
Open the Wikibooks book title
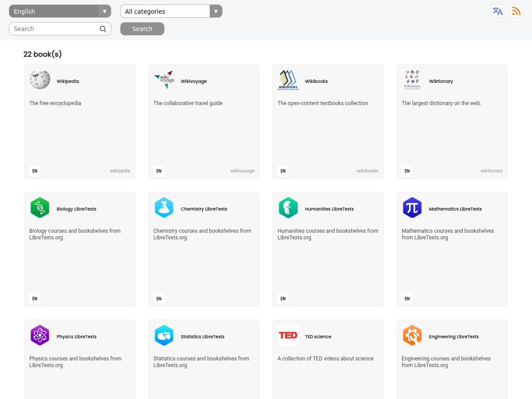pyautogui.click(x=317, y=82)
